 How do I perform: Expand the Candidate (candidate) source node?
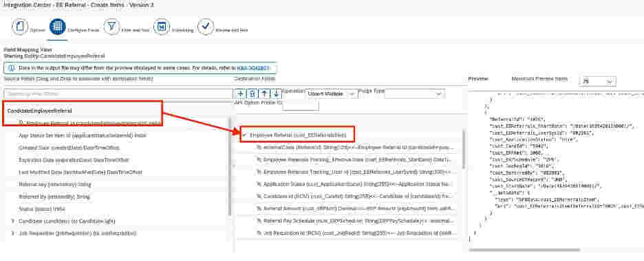tap(12, 221)
